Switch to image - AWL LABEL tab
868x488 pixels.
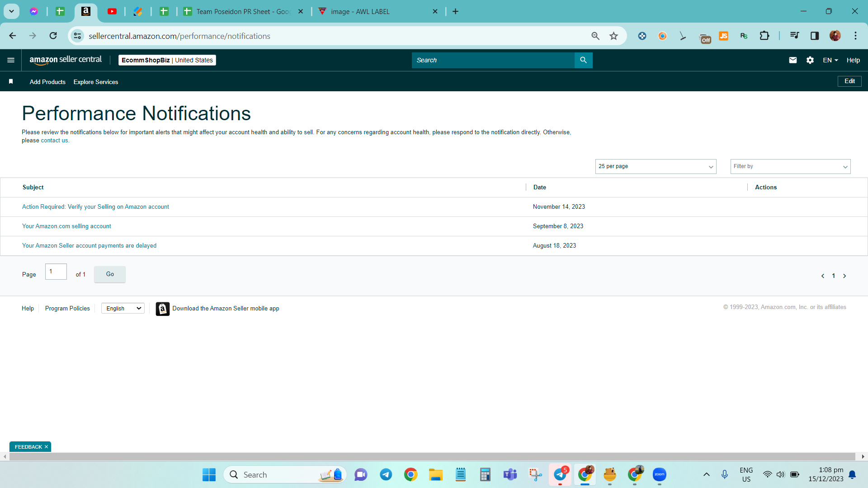point(360,11)
